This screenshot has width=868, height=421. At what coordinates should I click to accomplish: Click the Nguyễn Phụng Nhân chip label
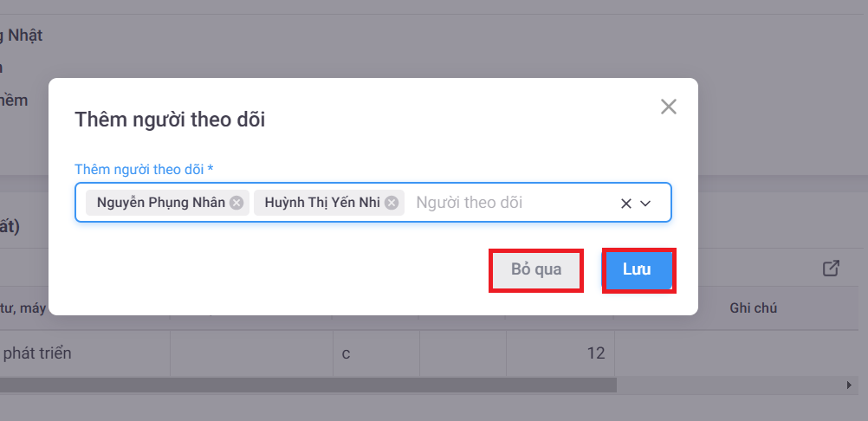(160, 203)
